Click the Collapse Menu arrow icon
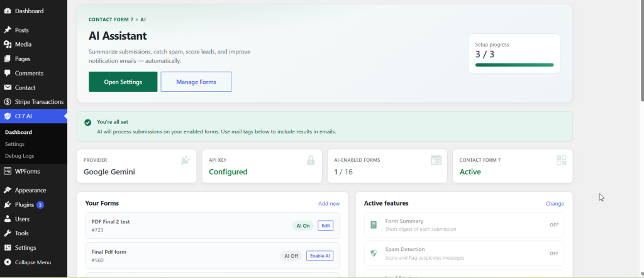 click(8, 262)
